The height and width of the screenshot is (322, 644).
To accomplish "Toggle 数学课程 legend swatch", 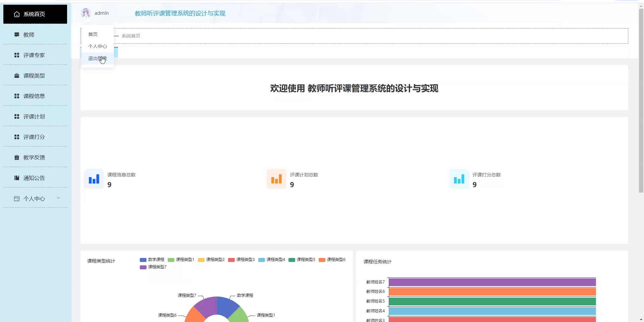I will (143, 260).
